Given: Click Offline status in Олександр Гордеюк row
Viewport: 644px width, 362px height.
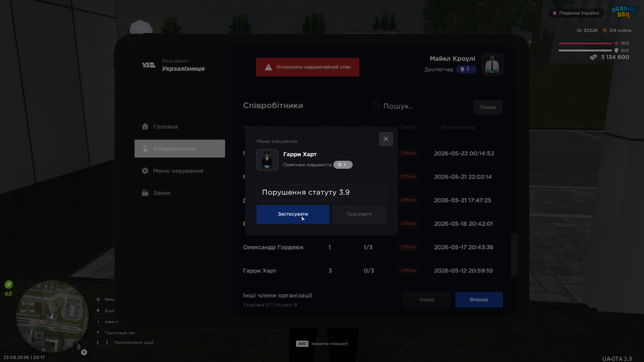Looking at the screenshot, I should pos(409,247).
